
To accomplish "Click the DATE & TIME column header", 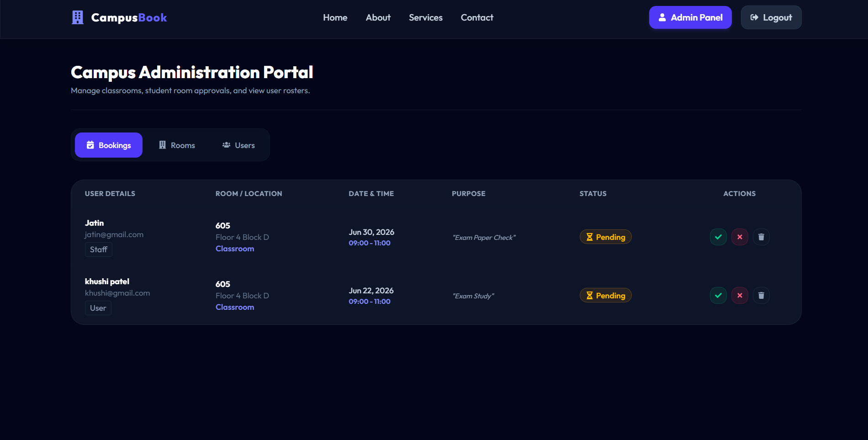I will (x=371, y=194).
